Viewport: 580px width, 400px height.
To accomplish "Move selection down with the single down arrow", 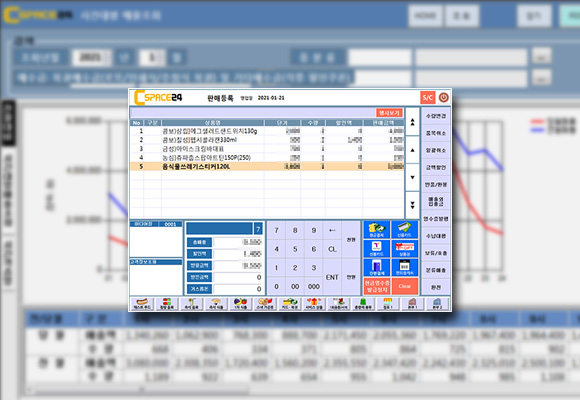I will click(x=412, y=178).
